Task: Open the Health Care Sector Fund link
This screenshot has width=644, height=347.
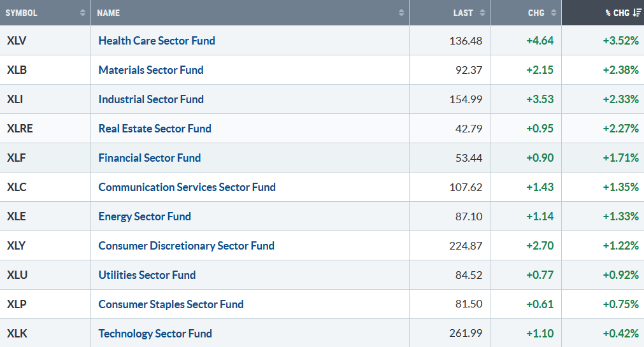Action: [157, 41]
